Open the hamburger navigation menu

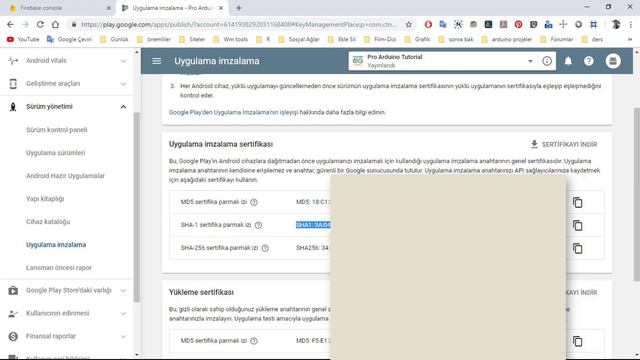tap(157, 61)
